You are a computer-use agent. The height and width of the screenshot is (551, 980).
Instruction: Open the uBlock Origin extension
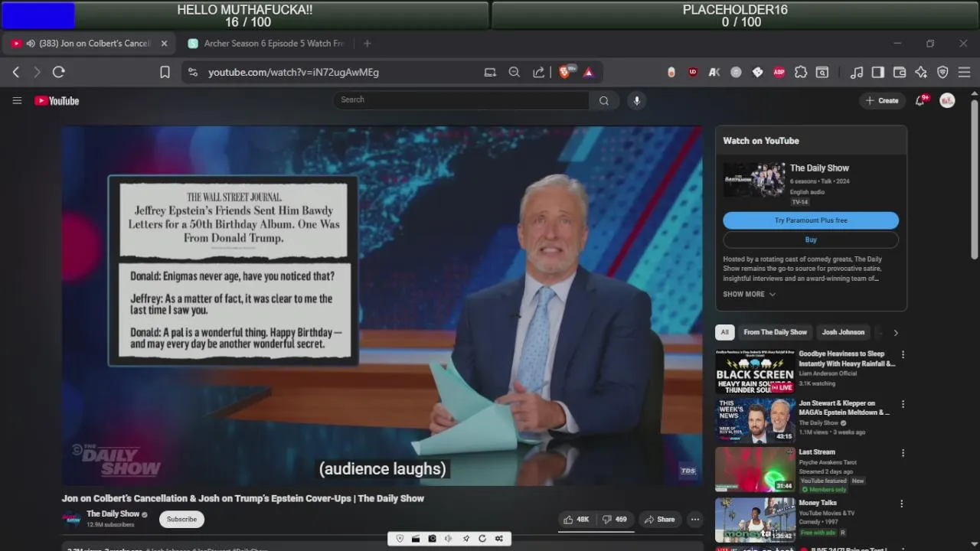click(x=693, y=72)
